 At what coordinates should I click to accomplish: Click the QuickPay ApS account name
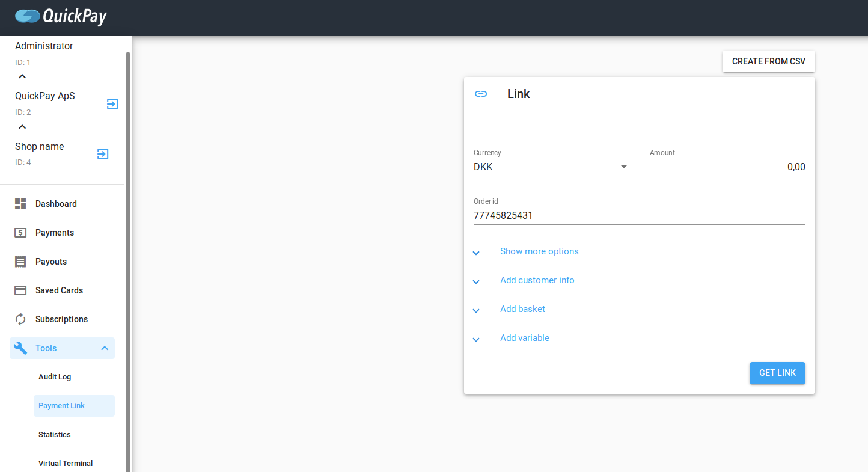tap(45, 96)
